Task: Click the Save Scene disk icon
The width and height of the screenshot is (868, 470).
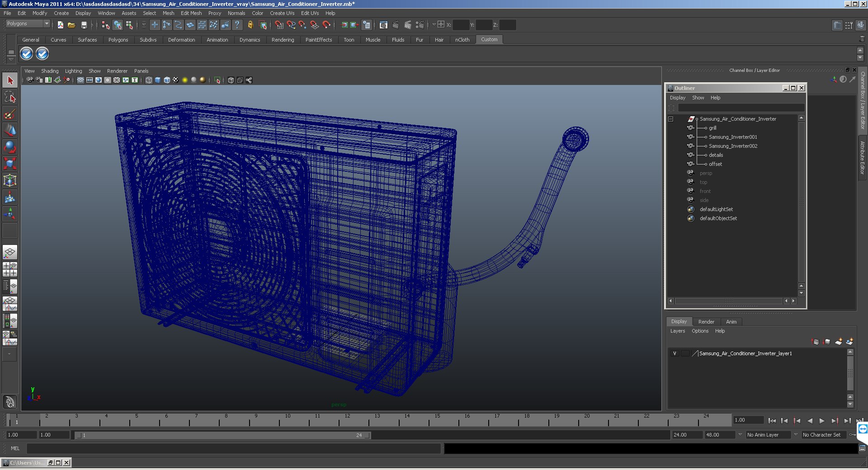Action: tap(84, 25)
